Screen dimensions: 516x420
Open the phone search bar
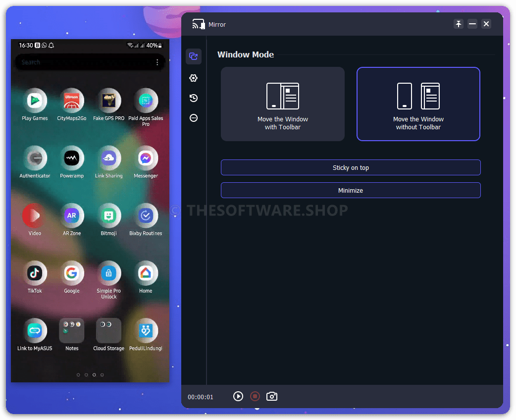[90, 62]
